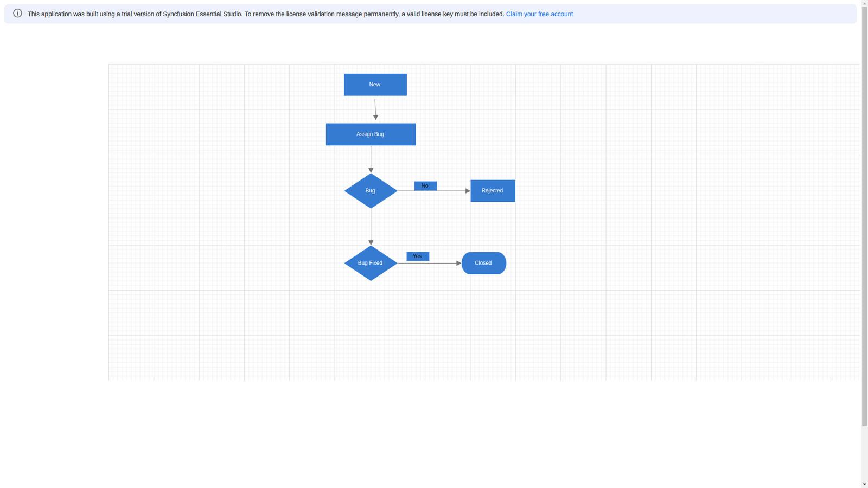Select the Rejected node
The height and width of the screenshot is (488, 868).
pos(493,191)
